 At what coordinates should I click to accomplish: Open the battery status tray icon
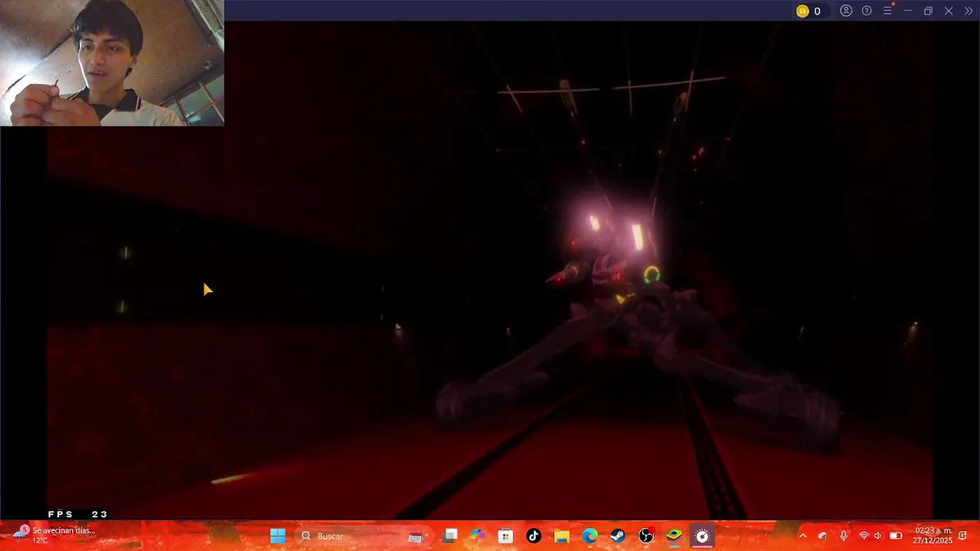coord(896,536)
